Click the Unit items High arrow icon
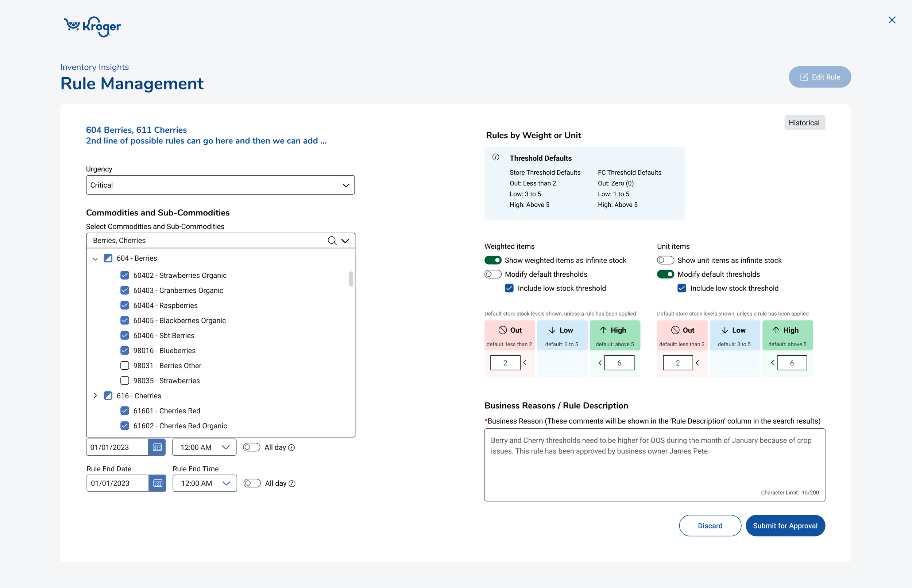Viewport: 912px width, 588px height. (x=776, y=330)
